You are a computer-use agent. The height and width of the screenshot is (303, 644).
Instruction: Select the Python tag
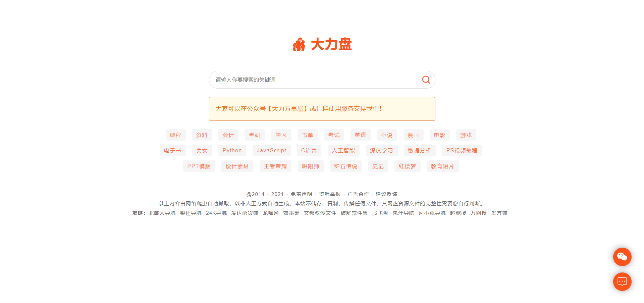pos(232,150)
